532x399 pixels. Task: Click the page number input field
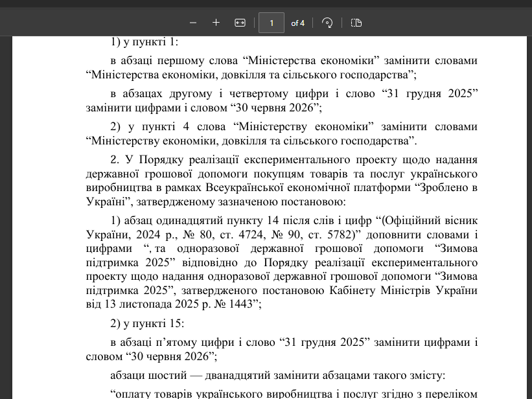[x=272, y=23]
